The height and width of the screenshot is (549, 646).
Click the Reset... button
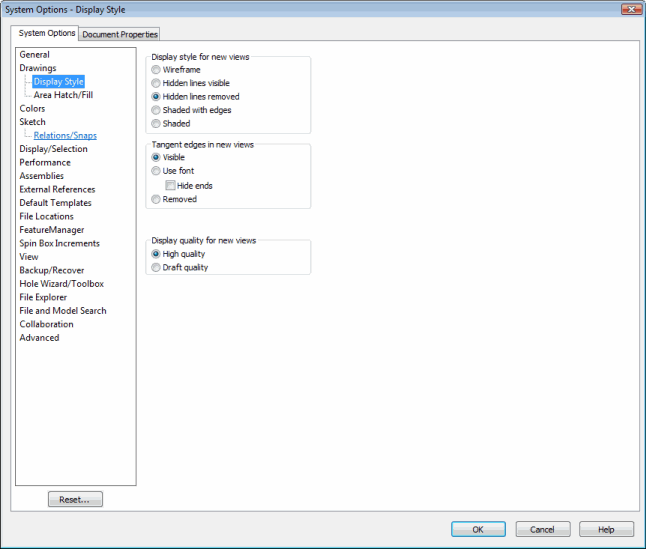point(75,499)
